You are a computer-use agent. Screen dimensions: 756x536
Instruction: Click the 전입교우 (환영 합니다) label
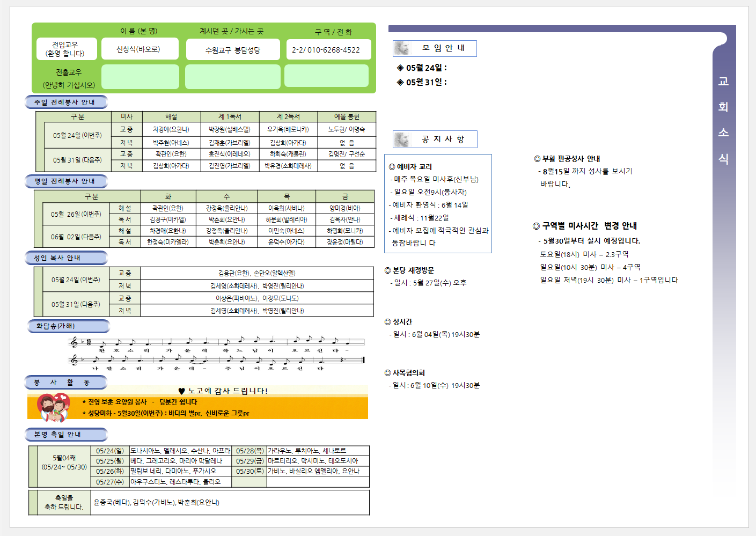65,49
